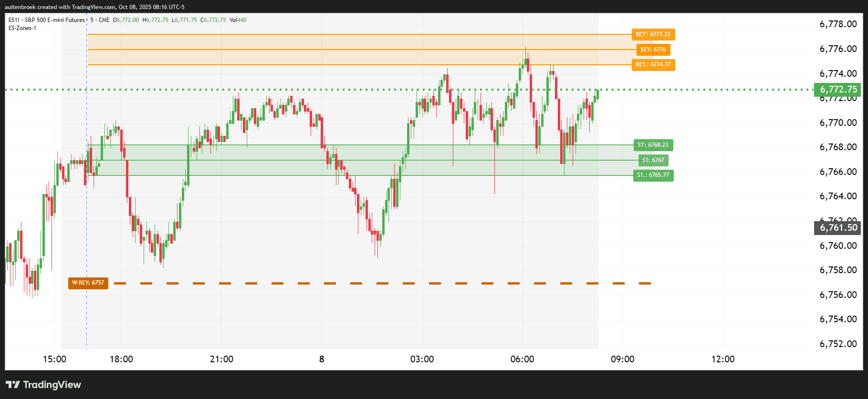Click the orange dashed W-KEY line
Image resolution: width=868 pixels, height=399 pixels.
pyautogui.click(x=382, y=284)
